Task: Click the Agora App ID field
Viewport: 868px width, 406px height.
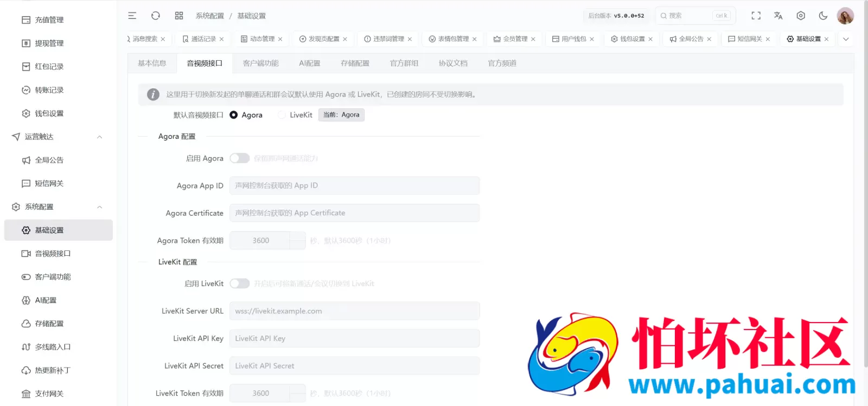Action: click(x=354, y=185)
